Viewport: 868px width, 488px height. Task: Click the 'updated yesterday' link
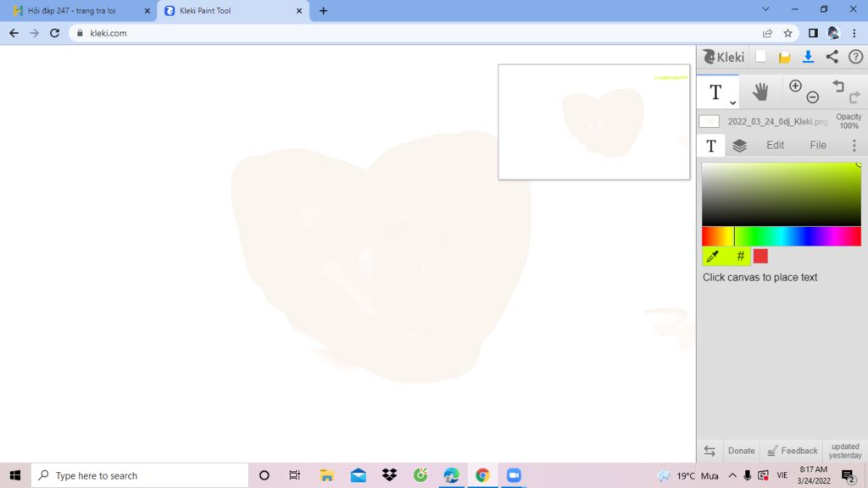click(845, 451)
